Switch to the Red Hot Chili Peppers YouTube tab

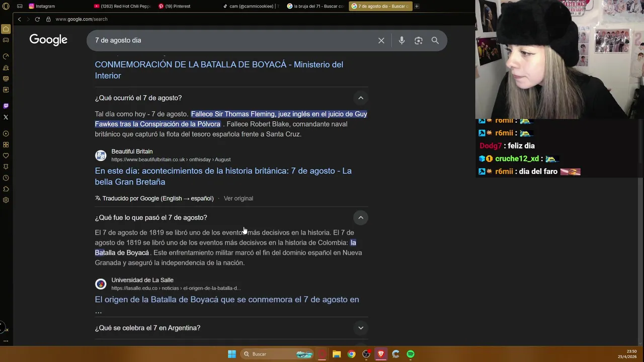click(x=123, y=6)
